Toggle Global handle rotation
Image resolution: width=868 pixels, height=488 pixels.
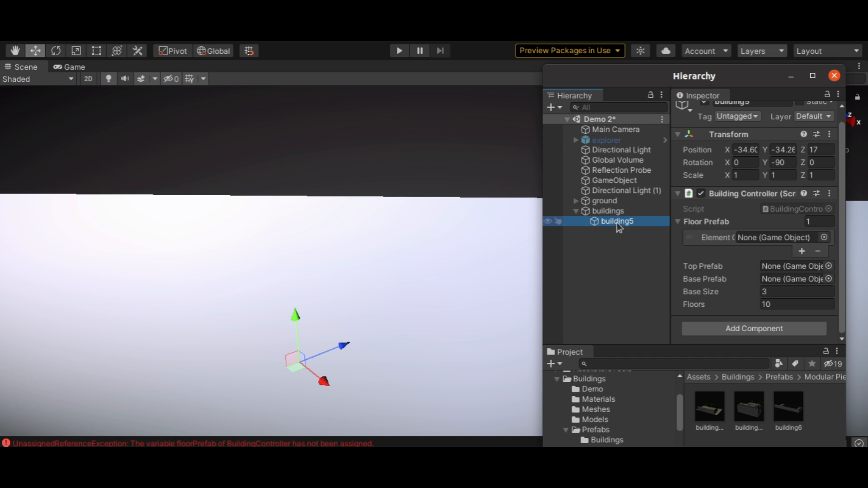[x=213, y=51]
